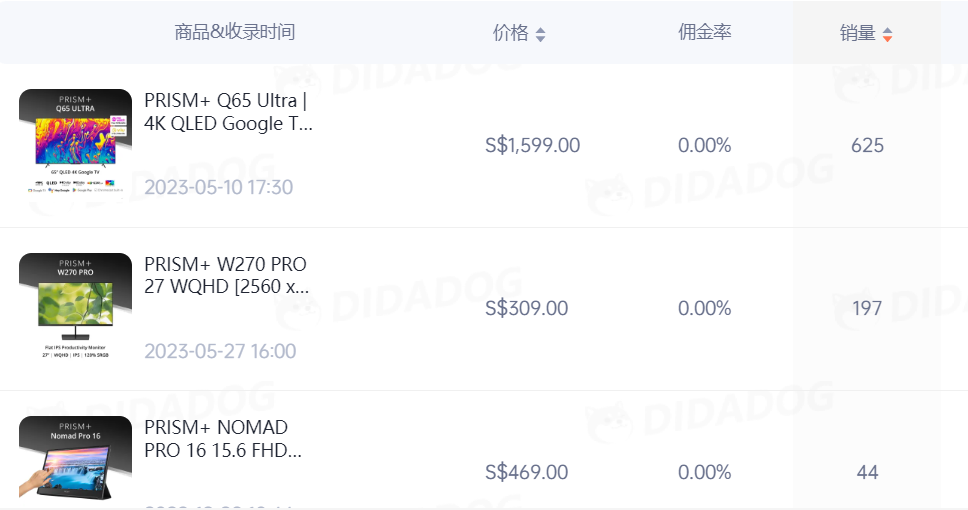This screenshot has width=968, height=510.
Task: Click the S$469.00 price cell
Action: (526, 472)
